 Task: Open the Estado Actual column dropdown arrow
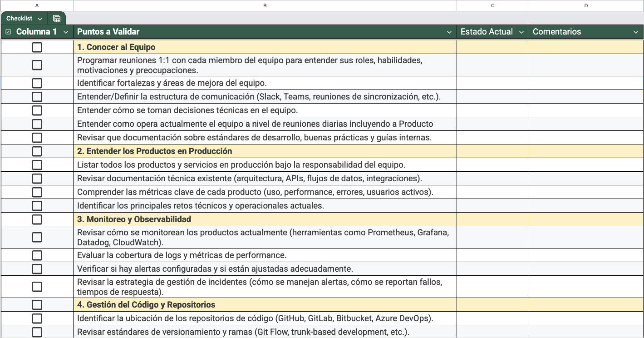[521, 32]
